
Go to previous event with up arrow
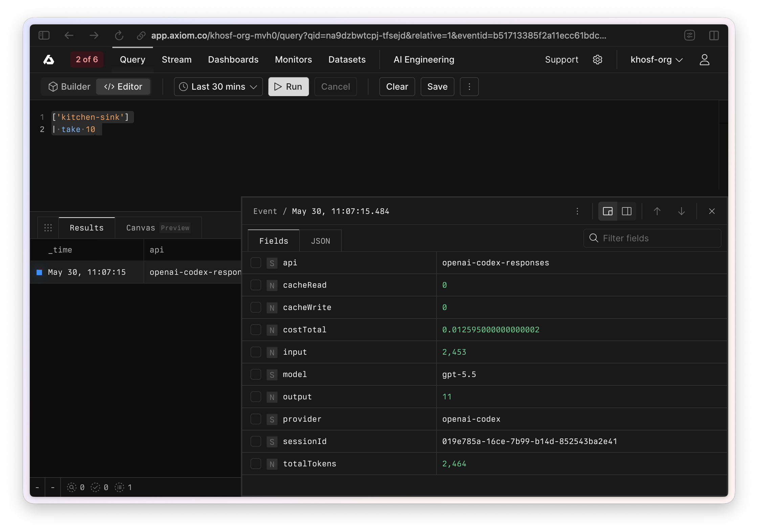[x=657, y=211]
